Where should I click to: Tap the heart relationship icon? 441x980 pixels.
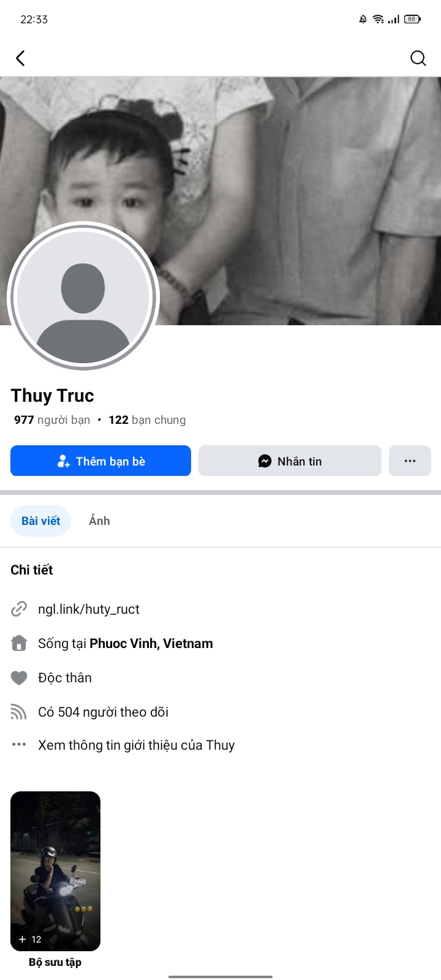pyautogui.click(x=19, y=677)
